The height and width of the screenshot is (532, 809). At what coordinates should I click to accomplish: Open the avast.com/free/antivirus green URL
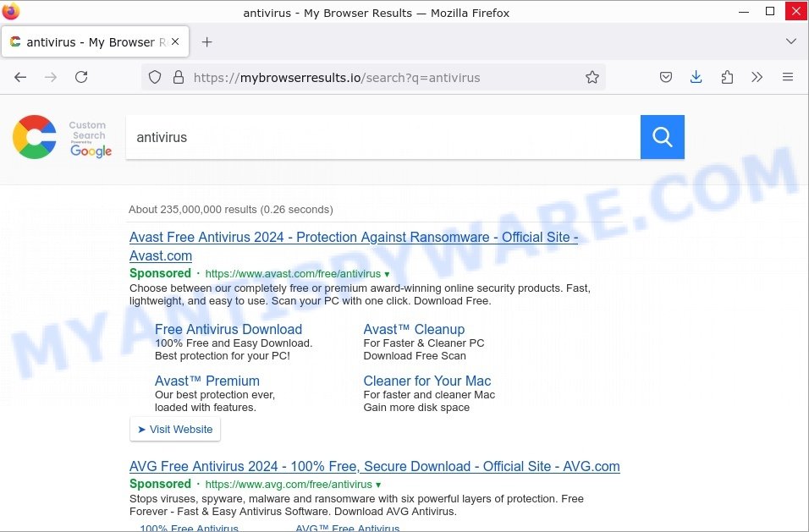click(x=293, y=274)
